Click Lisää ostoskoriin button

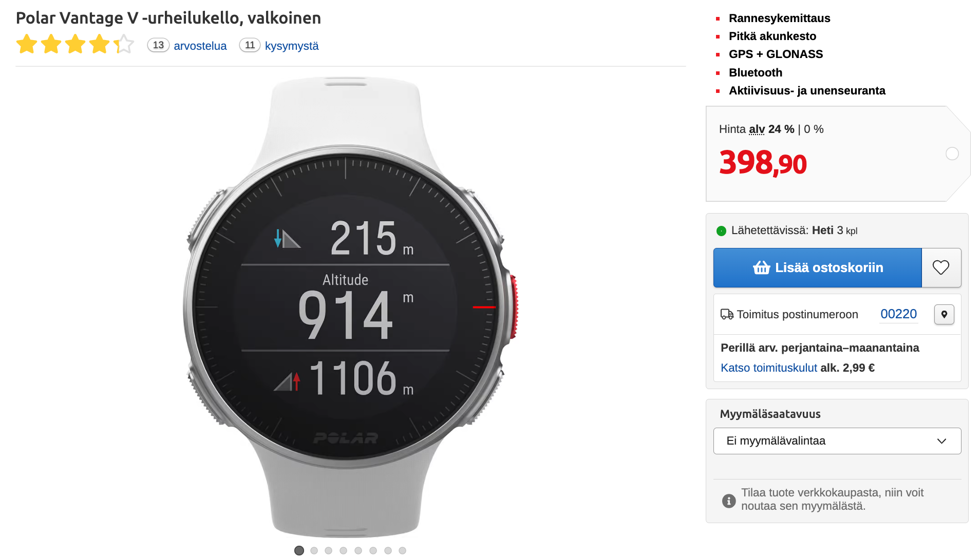pos(817,267)
